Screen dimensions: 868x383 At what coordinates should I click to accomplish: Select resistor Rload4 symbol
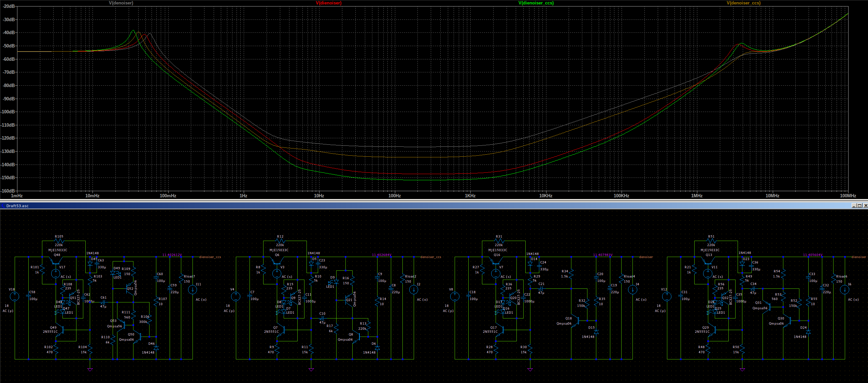pyautogui.click(x=621, y=278)
